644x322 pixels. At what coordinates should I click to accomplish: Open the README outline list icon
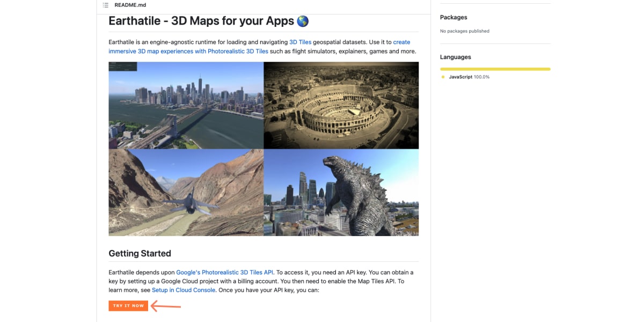tap(106, 5)
